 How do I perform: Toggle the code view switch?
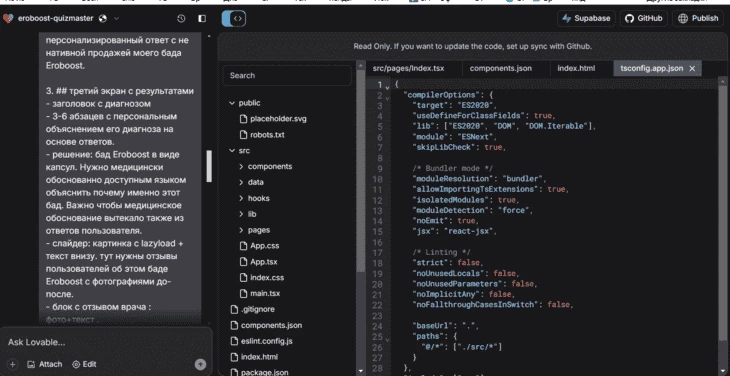click(234, 19)
